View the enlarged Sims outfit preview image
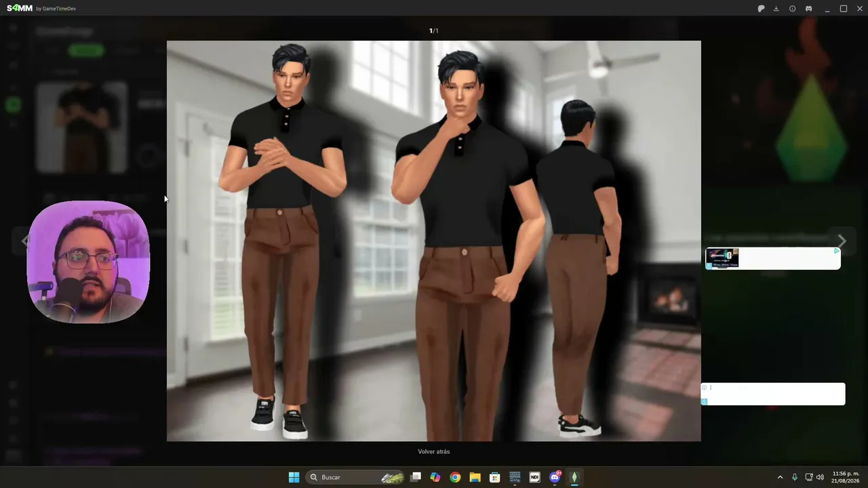 point(434,241)
